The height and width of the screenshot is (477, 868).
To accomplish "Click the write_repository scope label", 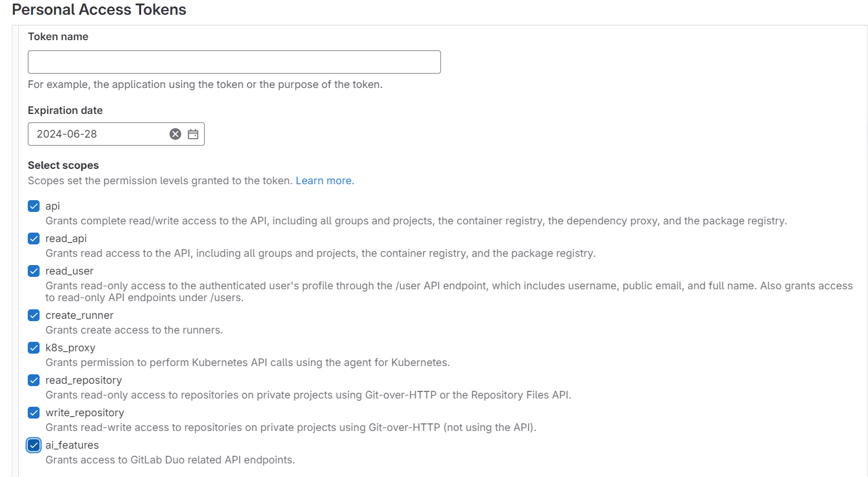I will [x=84, y=413].
